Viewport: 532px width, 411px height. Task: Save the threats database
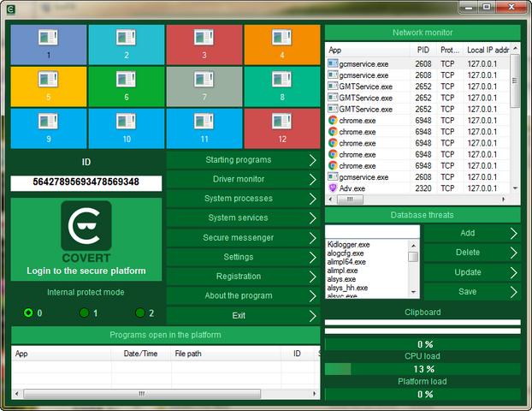(472, 291)
